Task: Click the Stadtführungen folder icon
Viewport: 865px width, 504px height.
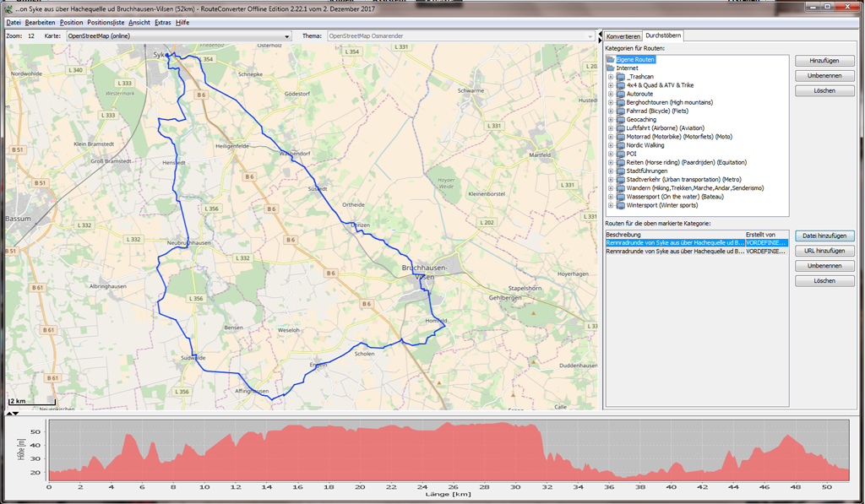Action: tap(621, 171)
